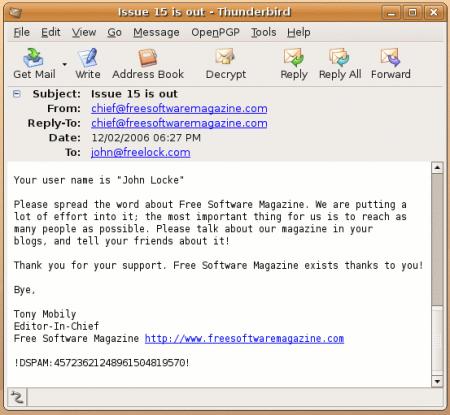Minimize the Thunderbird window
Image resolution: width=450 pixels, height=415 pixels.
(391, 13)
